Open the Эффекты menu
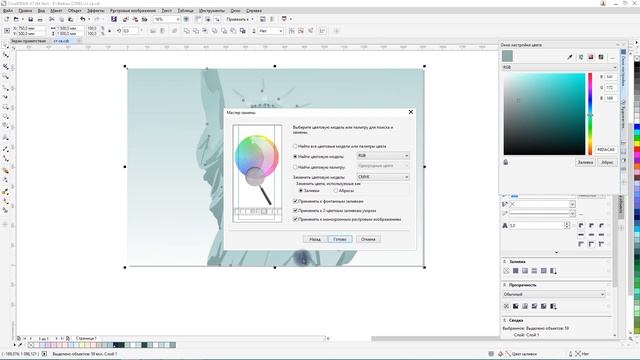The width and height of the screenshot is (640, 360). click(x=96, y=11)
